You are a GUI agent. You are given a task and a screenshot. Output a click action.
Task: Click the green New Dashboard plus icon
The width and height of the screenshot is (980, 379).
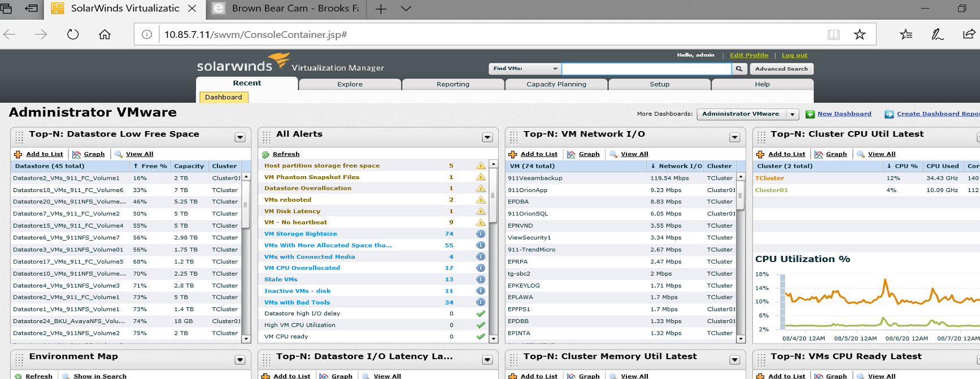[810, 114]
